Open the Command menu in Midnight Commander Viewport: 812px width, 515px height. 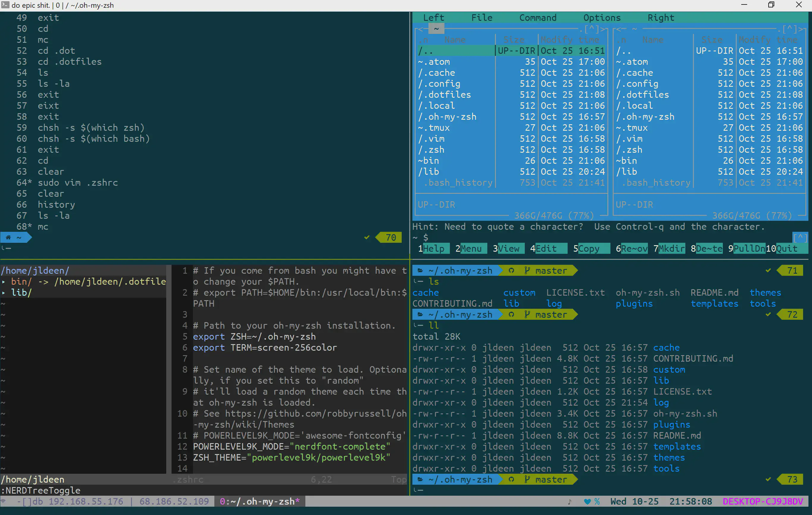[538, 18]
